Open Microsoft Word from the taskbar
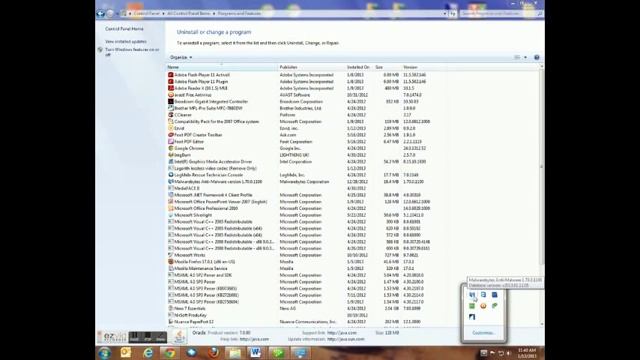The width and height of the screenshot is (640, 360). [x=256, y=353]
